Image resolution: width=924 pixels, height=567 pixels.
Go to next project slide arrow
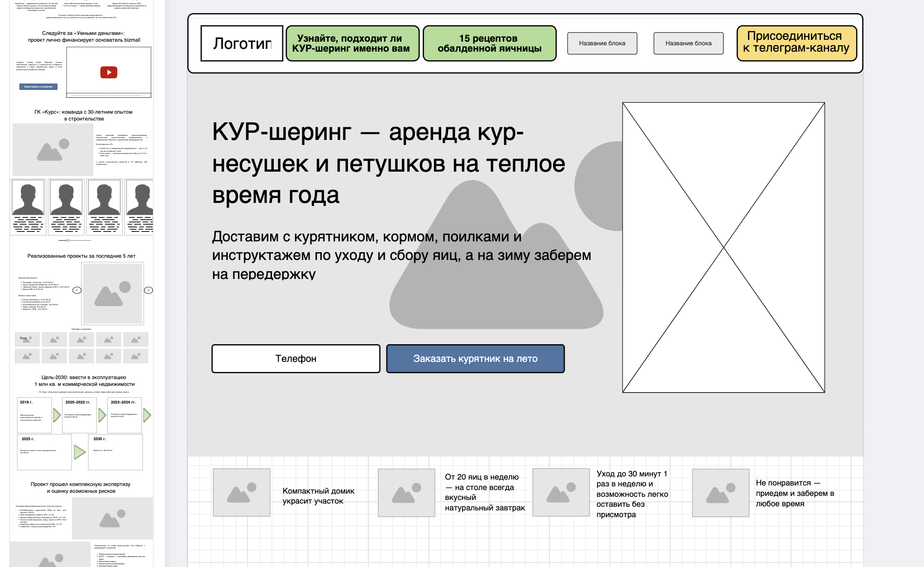(148, 290)
